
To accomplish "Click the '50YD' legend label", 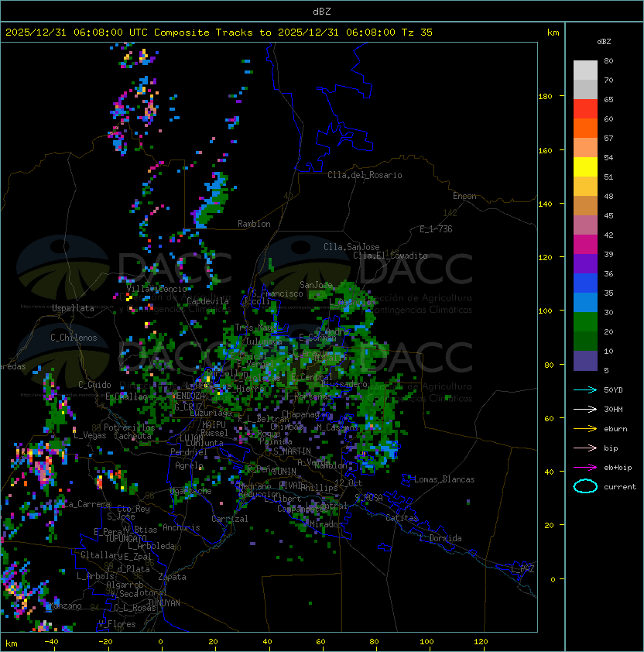I will 613,390.
